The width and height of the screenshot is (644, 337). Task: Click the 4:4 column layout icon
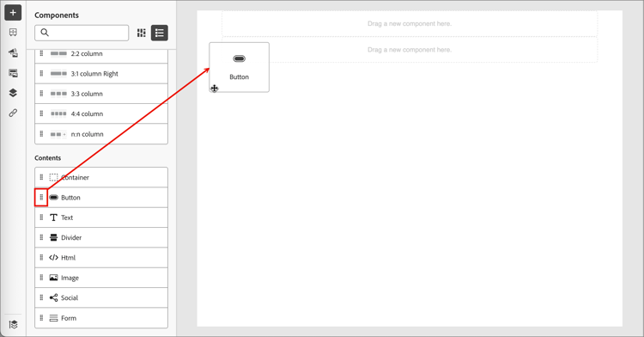pos(58,113)
